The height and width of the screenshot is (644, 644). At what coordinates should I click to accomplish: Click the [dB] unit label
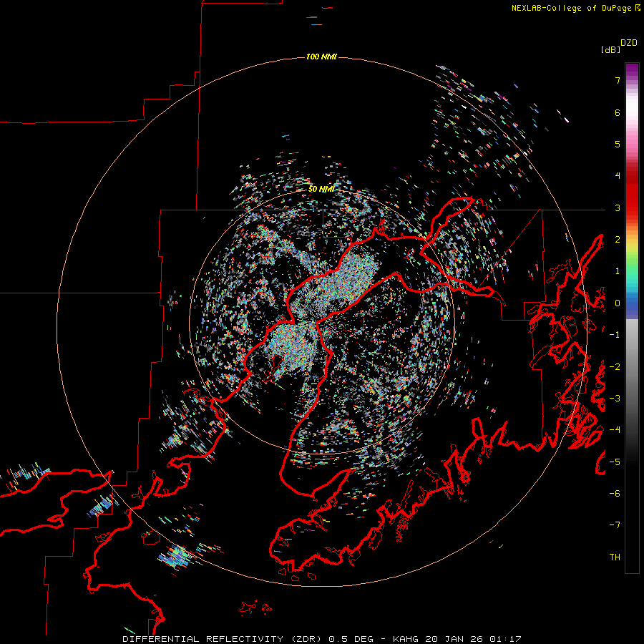click(x=610, y=49)
